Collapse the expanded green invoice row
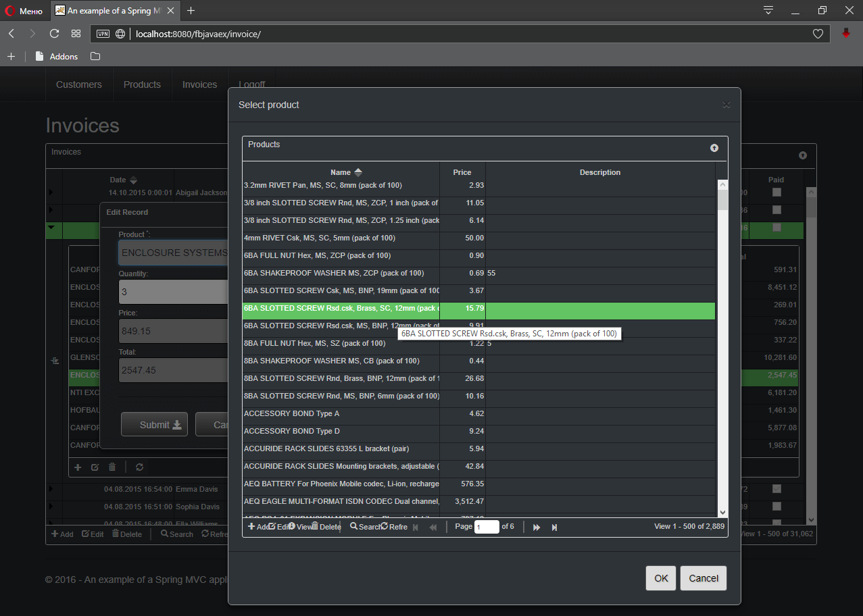This screenshot has height=616, width=863. point(51,228)
